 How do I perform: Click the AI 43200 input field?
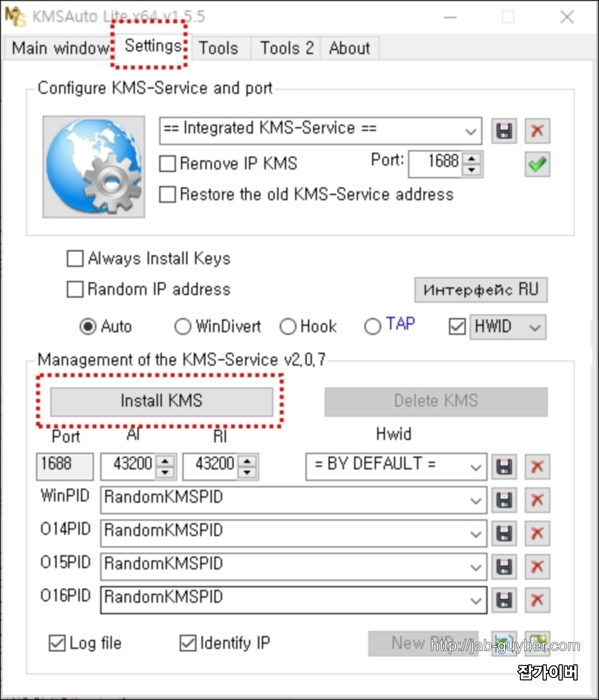[x=128, y=467]
